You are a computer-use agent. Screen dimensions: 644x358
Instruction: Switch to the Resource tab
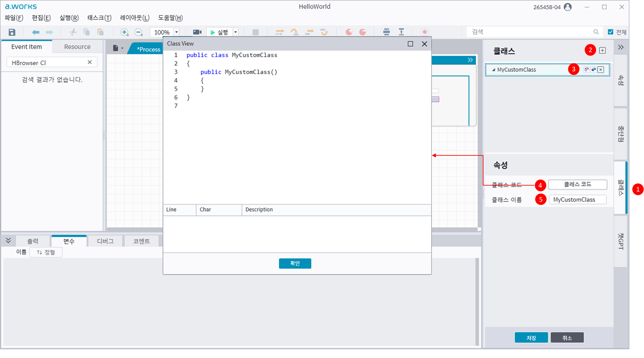[77, 47]
